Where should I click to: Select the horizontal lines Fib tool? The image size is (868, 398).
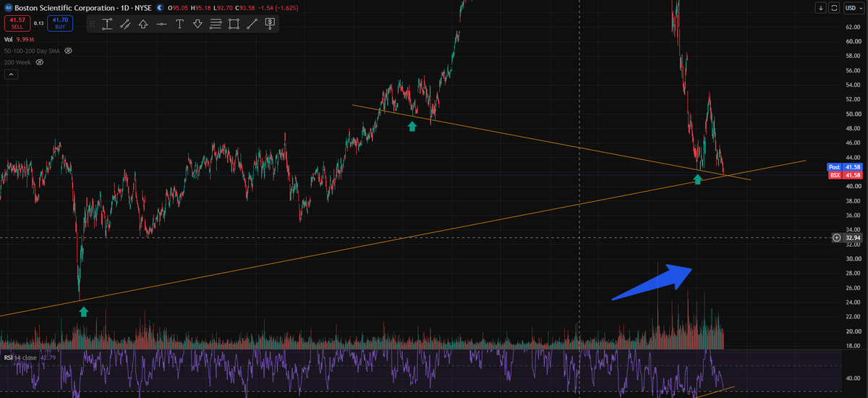point(216,24)
